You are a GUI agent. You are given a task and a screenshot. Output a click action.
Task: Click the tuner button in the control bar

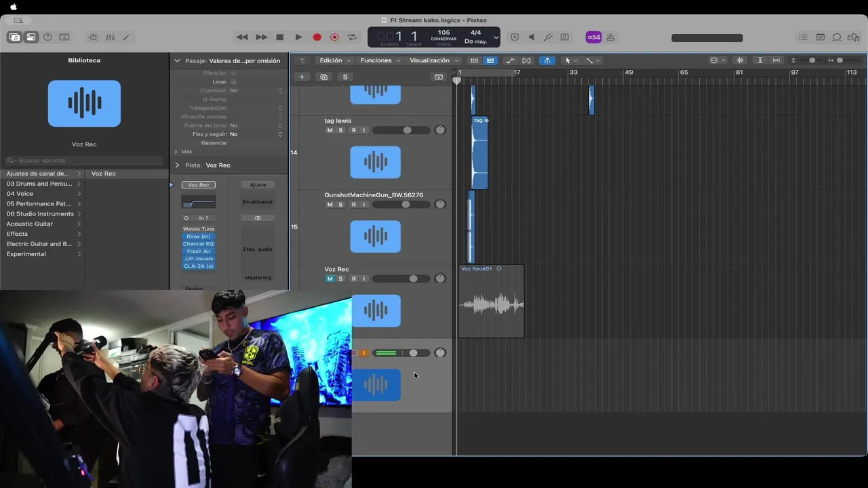[x=548, y=37]
